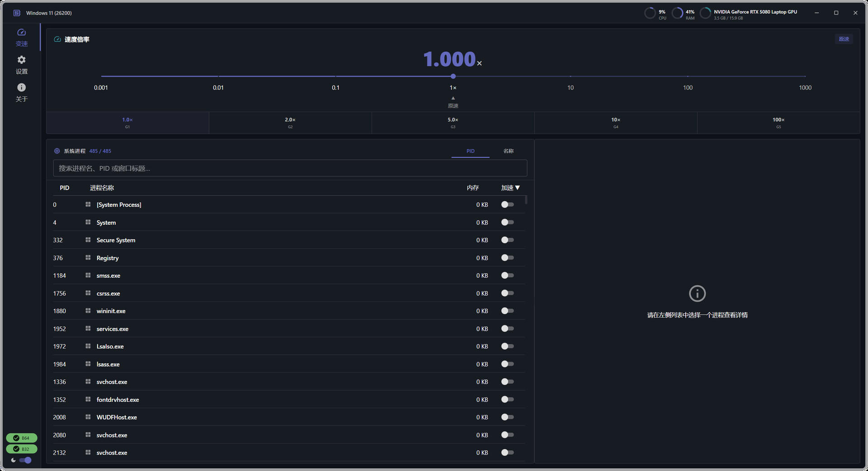Open the 变速 speed tab in sidebar

pyautogui.click(x=21, y=37)
